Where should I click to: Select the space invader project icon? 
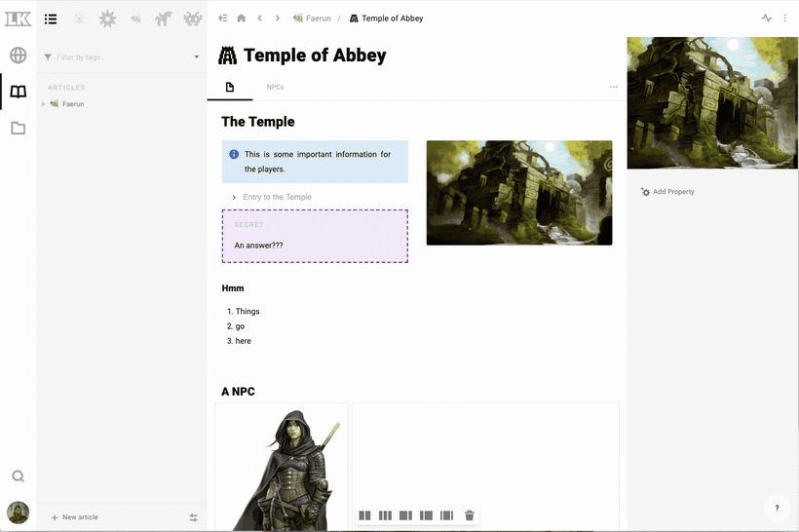click(193, 19)
